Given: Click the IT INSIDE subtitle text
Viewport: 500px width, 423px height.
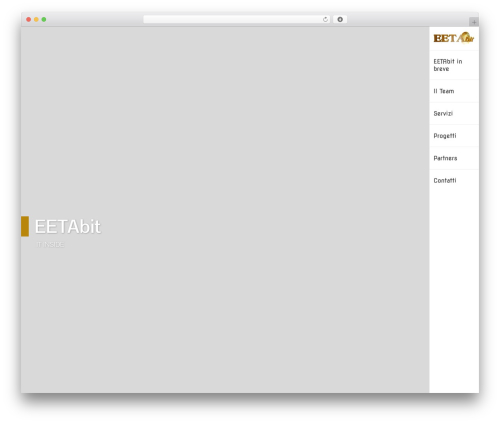Looking at the screenshot, I should pyautogui.click(x=50, y=245).
